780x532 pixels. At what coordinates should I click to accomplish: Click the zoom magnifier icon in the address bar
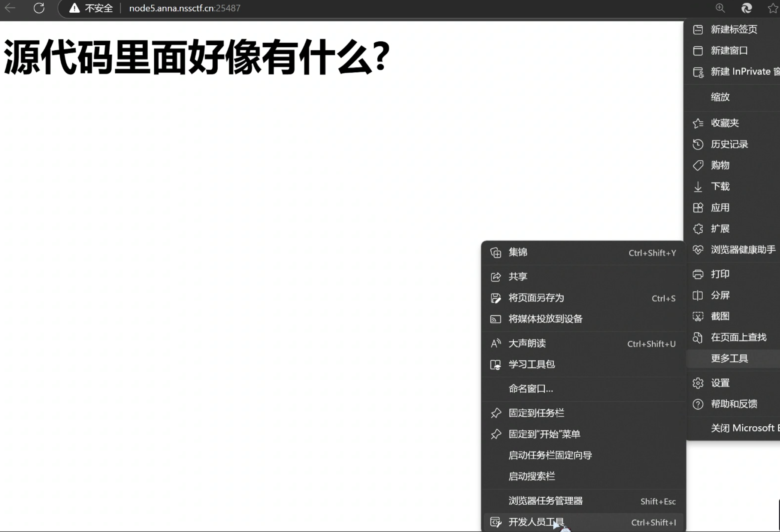(720, 8)
